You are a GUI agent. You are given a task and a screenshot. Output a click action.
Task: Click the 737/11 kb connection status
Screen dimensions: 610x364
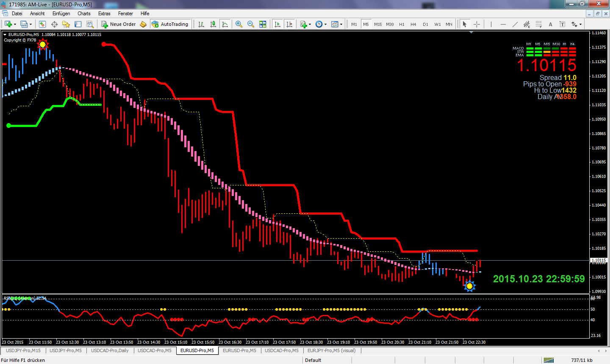(x=582, y=360)
